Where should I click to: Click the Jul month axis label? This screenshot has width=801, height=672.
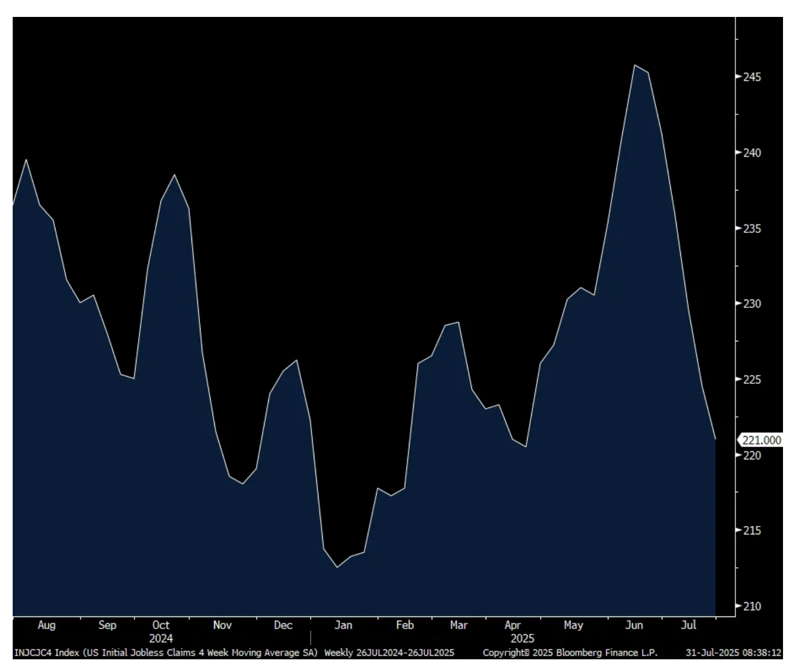coord(688,625)
